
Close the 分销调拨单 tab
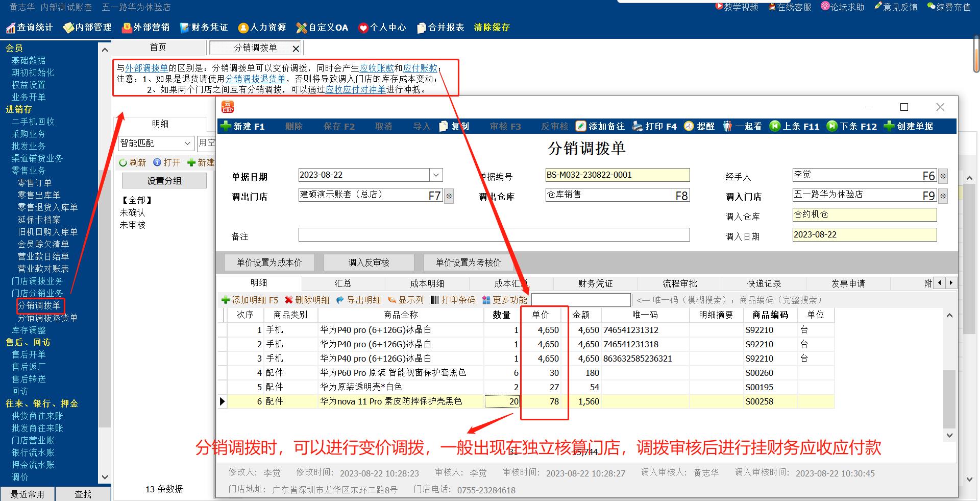coord(296,49)
